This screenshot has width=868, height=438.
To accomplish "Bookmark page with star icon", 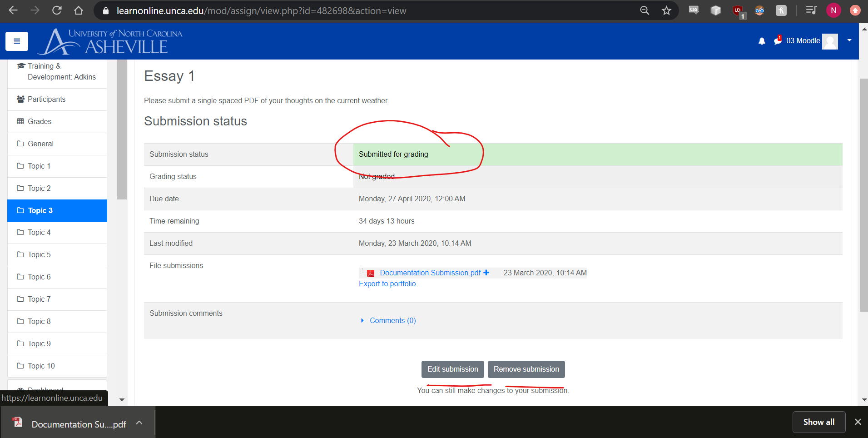I will [666, 10].
